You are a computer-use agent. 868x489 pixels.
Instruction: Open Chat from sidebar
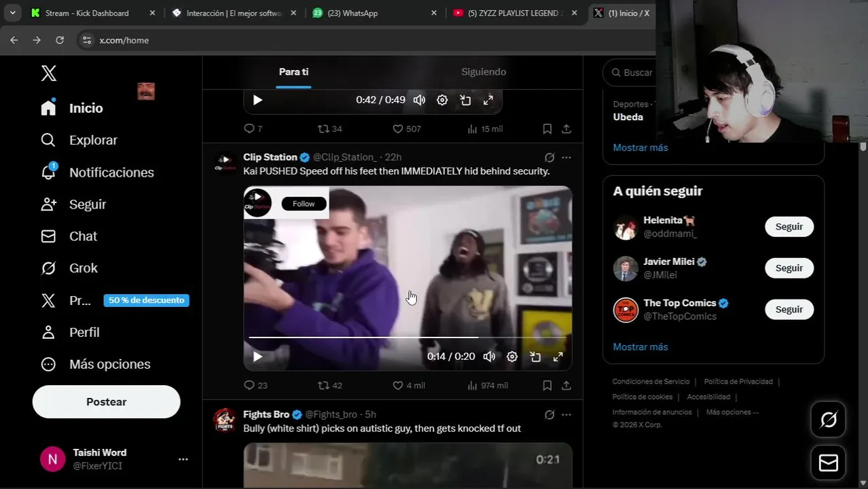[69, 236]
